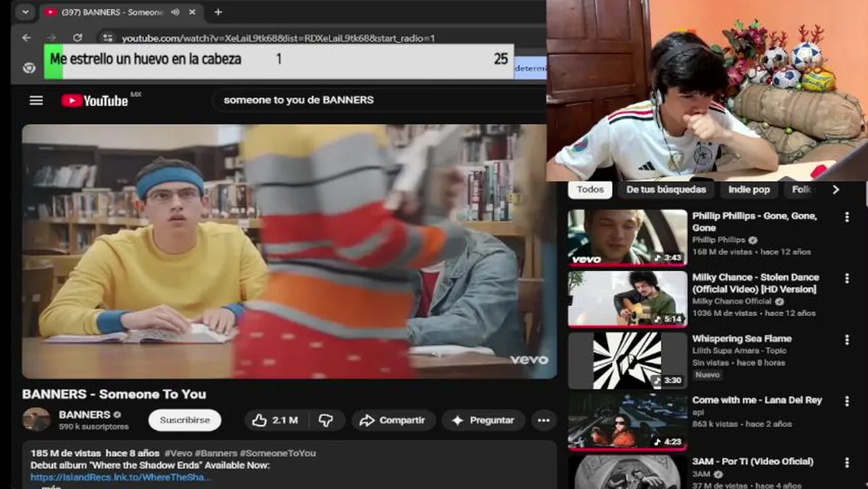Select the Todos filter chip
868x489 pixels.
tap(590, 190)
